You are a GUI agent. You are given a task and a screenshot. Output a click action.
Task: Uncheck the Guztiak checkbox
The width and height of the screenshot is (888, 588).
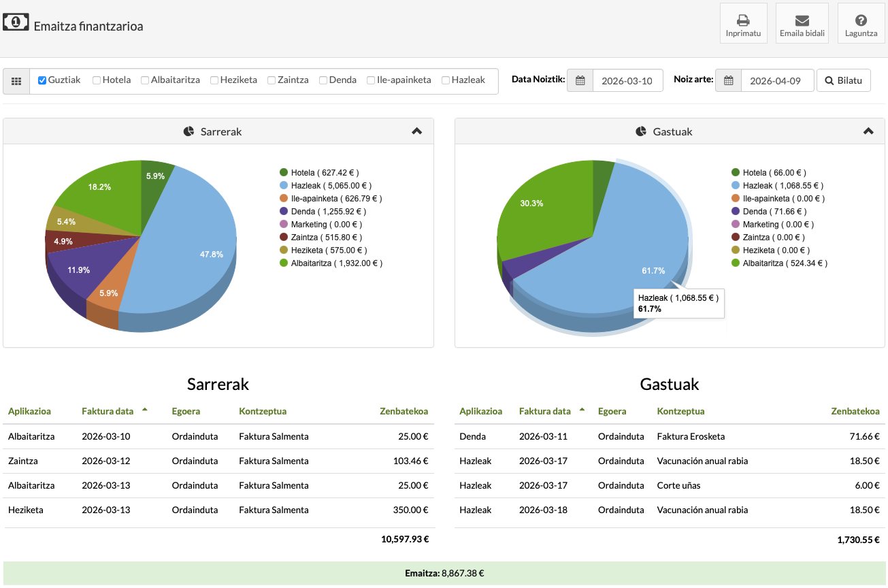42,80
